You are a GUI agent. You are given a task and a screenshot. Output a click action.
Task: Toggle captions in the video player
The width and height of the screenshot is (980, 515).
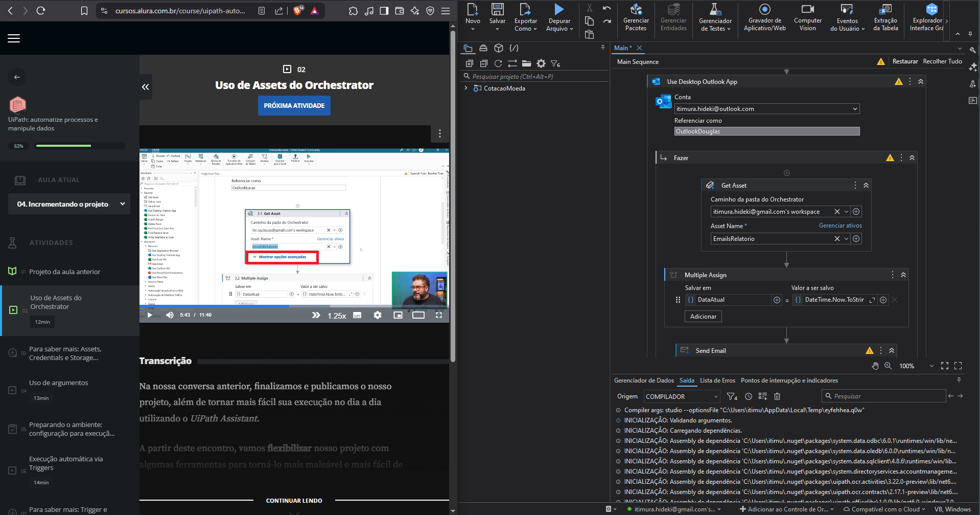point(357,315)
